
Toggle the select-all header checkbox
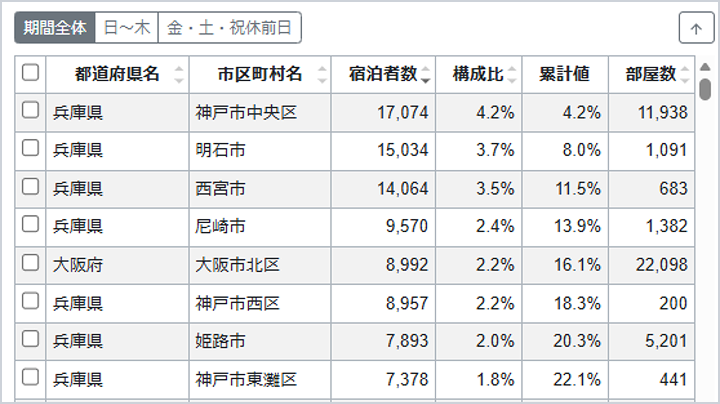[x=30, y=73]
